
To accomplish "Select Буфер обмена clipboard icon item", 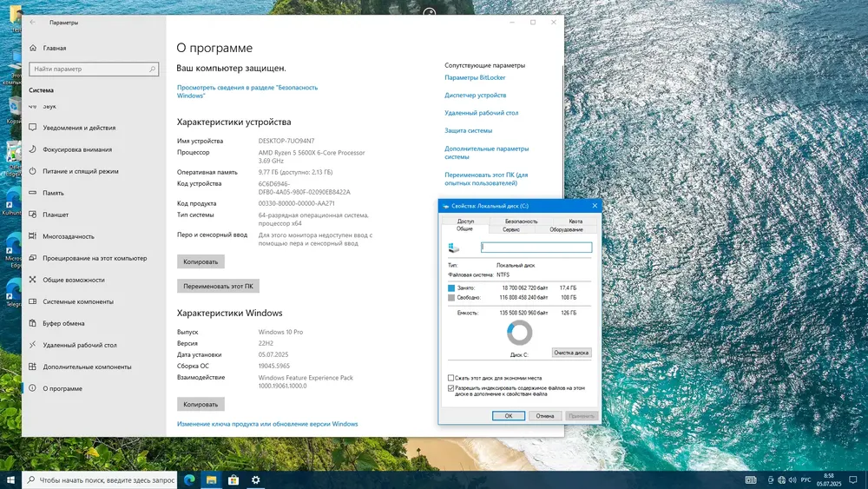I will point(33,323).
